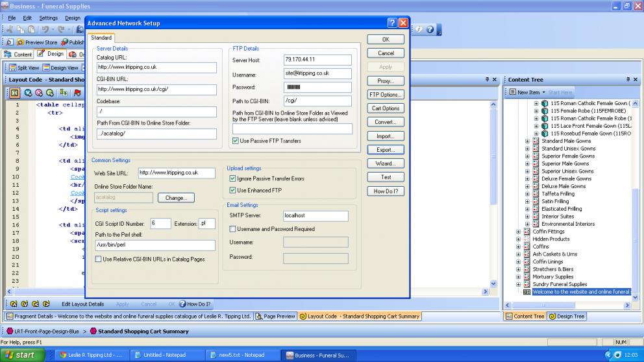Screen dimensions: 644x362
Task: Expand the Coffin Fittings tree node
Action: coord(518,232)
